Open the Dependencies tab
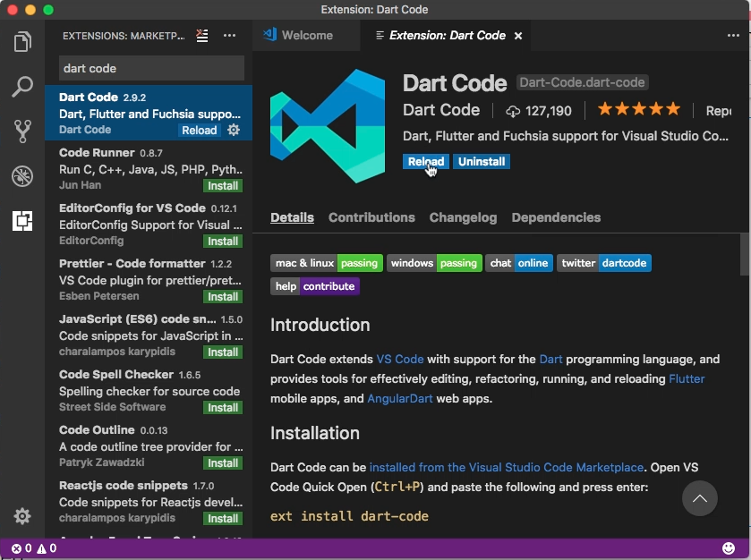This screenshot has height=560, width=751. click(x=556, y=217)
